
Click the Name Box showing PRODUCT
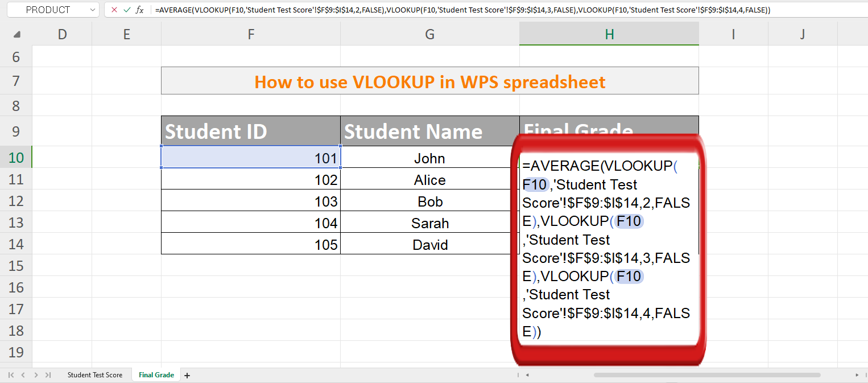(48, 10)
